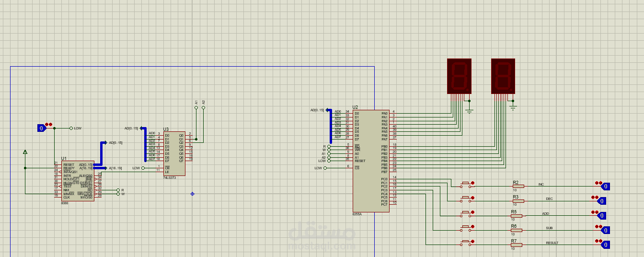Click the 8086 part label under U1
This screenshot has height=257, width=644.
point(65,203)
